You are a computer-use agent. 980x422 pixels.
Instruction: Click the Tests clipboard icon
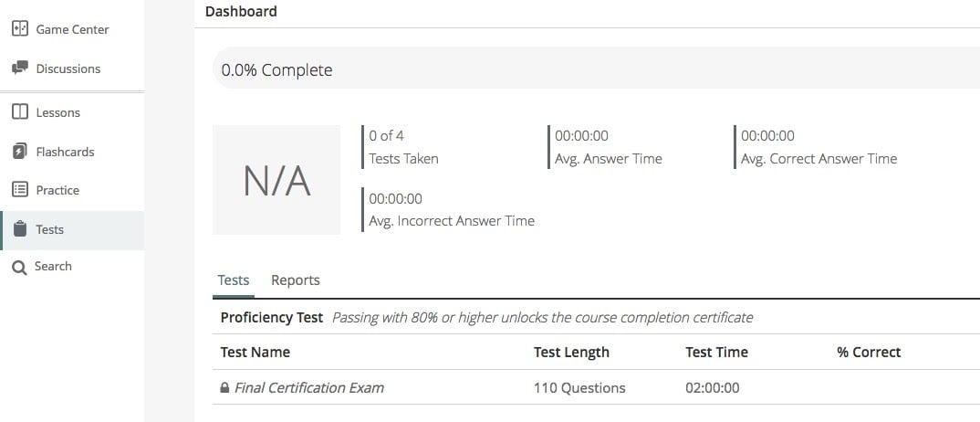(20, 229)
